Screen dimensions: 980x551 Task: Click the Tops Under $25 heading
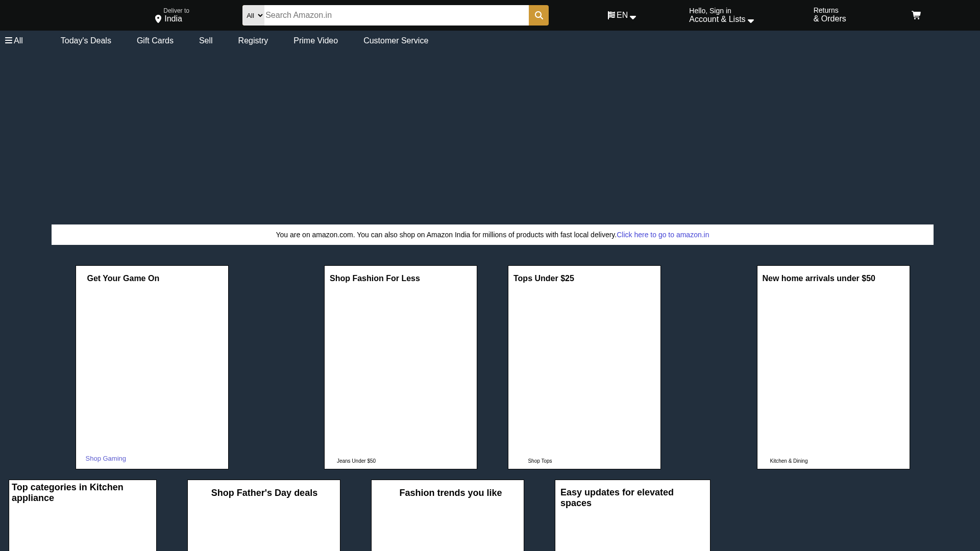544,279
